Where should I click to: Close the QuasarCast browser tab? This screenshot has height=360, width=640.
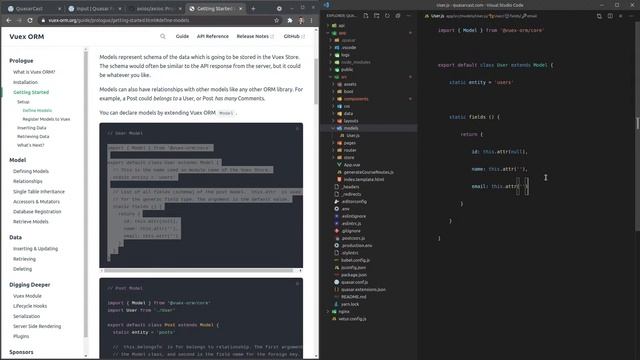59,8
